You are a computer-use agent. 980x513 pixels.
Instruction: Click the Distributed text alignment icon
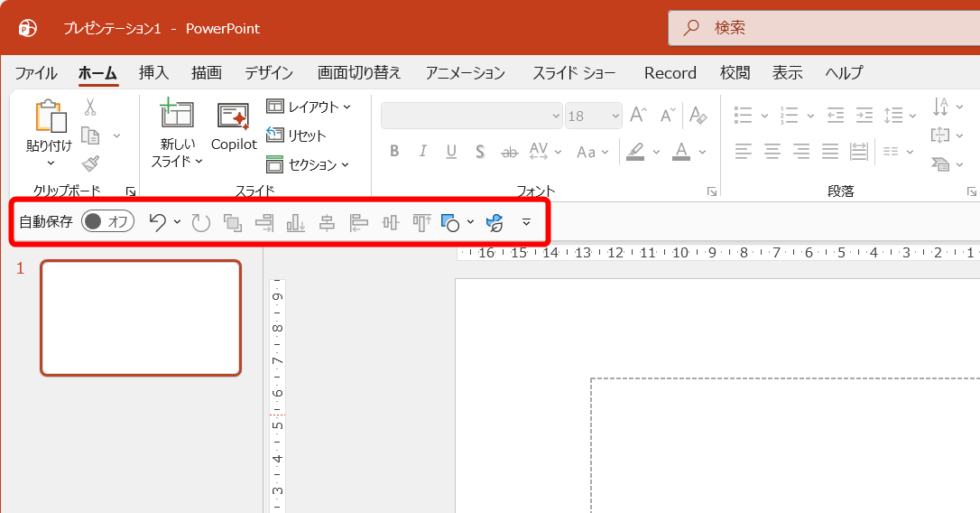[859, 151]
